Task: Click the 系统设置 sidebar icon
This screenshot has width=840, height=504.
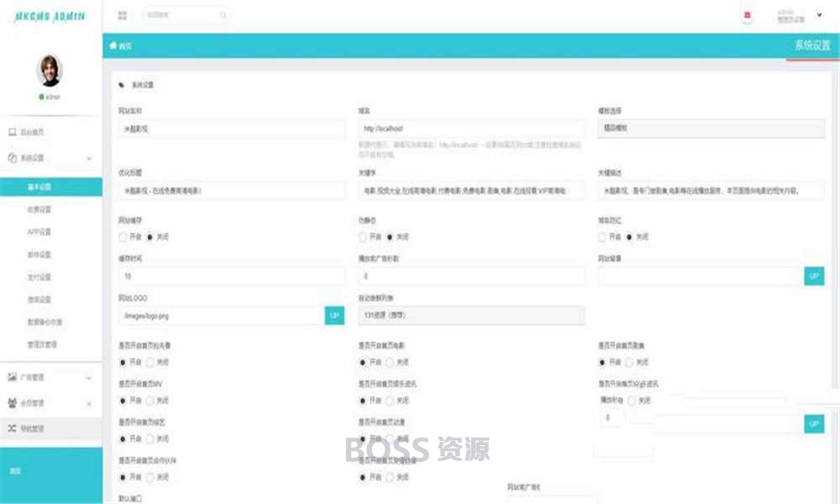Action: (13, 157)
